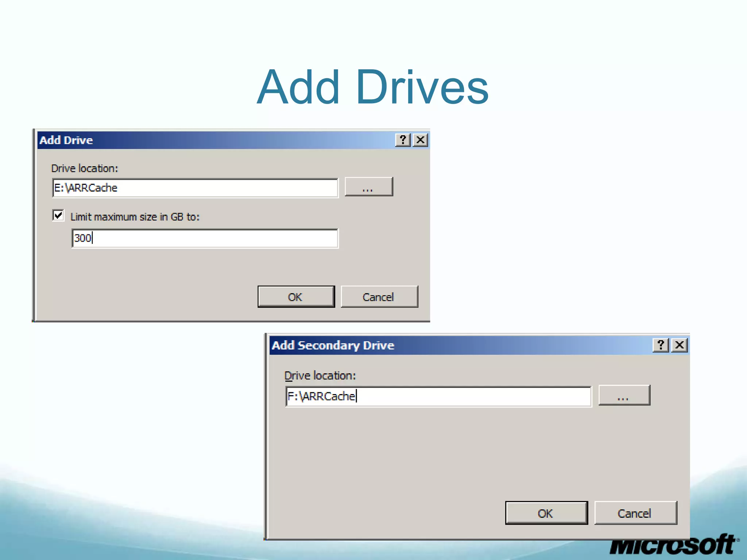747x560 pixels.
Task: Click the E:\ARRCache drive location field
Action: pyautogui.click(x=196, y=188)
